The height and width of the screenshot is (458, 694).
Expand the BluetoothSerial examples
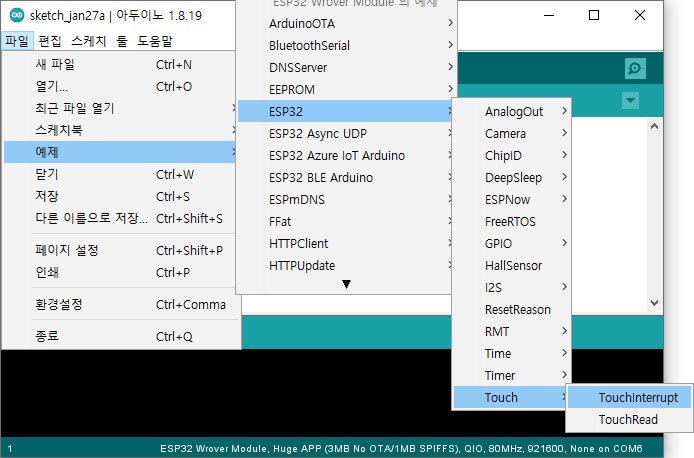pyautogui.click(x=346, y=46)
